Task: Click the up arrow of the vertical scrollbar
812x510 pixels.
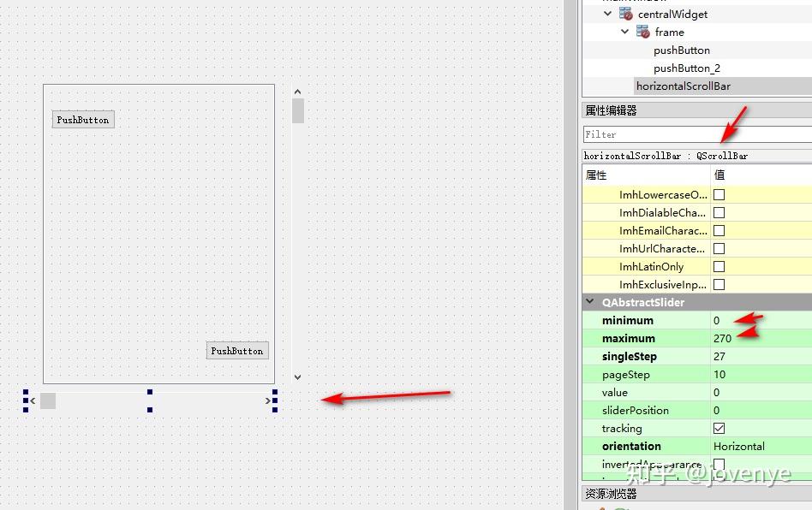Action: point(297,91)
